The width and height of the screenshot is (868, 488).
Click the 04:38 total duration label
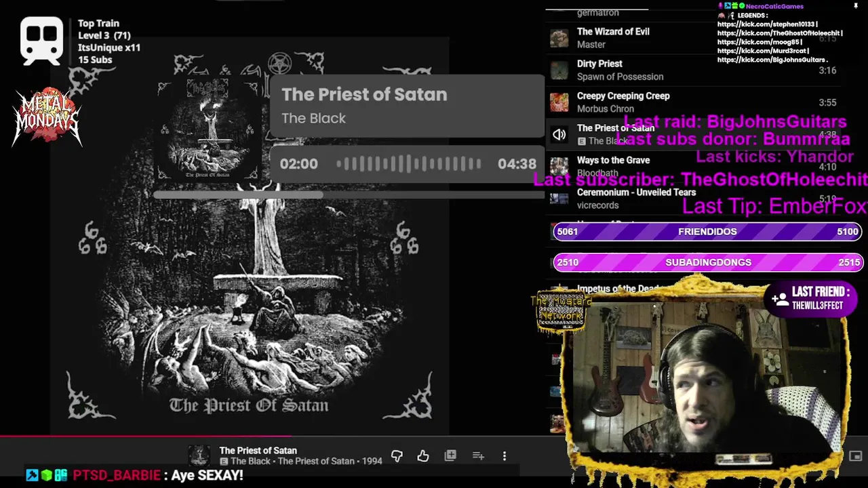tap(517, 164)
